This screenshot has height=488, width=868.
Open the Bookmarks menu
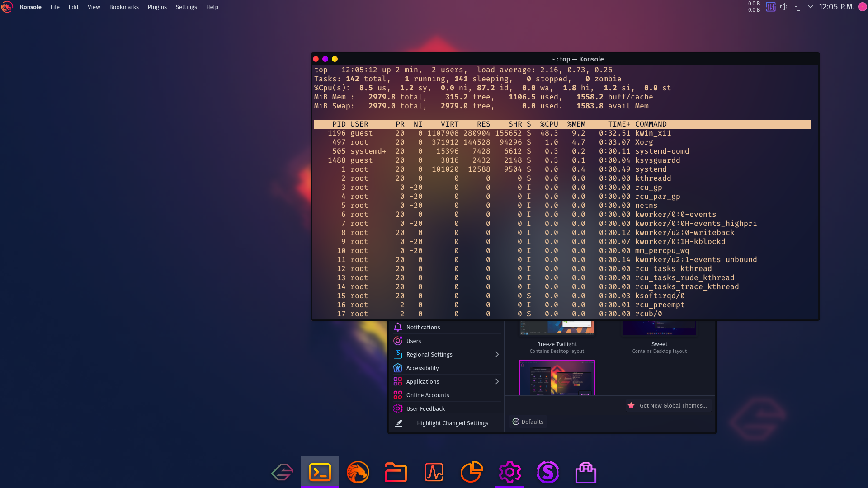tap(124, 7)
